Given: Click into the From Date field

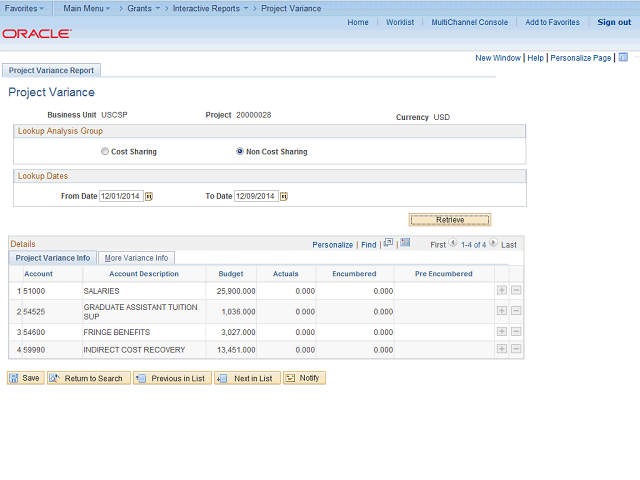Looking at the screenshot, I should click(120, 196).
